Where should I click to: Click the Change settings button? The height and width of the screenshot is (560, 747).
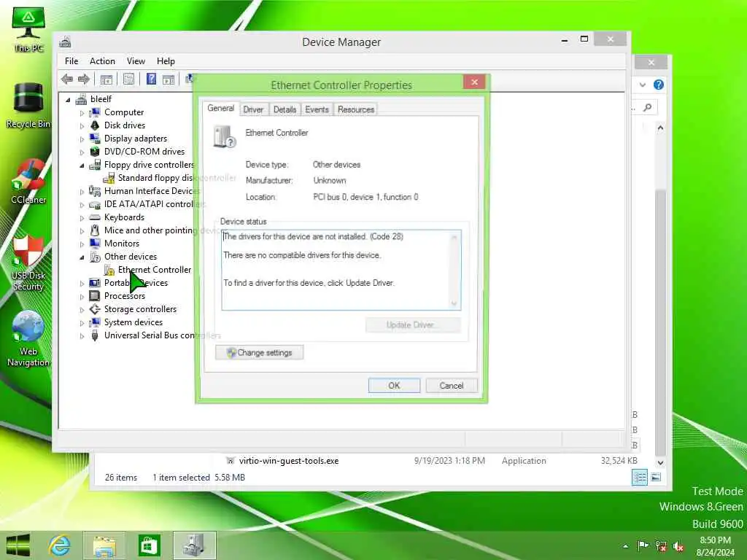point(259,352)
